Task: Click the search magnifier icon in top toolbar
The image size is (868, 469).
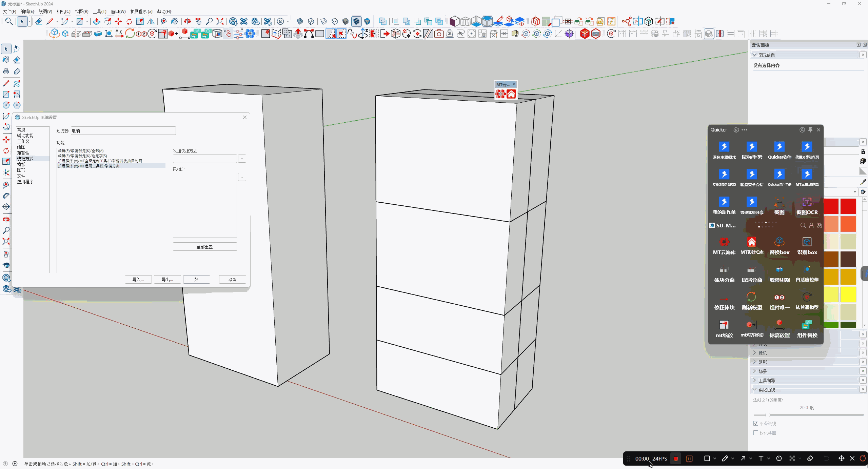Action: tap(9, 22)
